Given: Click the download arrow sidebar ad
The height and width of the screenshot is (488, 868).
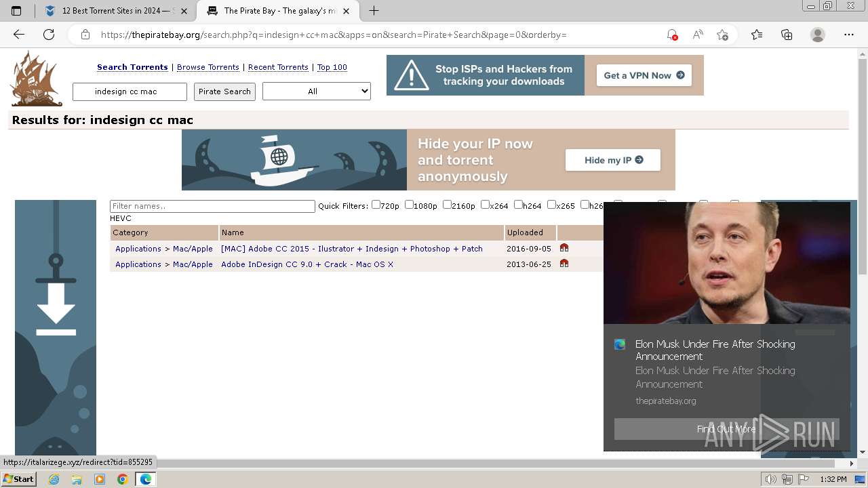Looking at the screenshot, I should pyautogui.click(x=56, y=327).
